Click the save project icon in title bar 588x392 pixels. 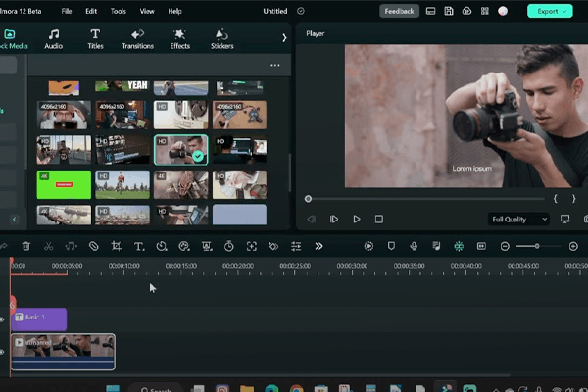448,11
